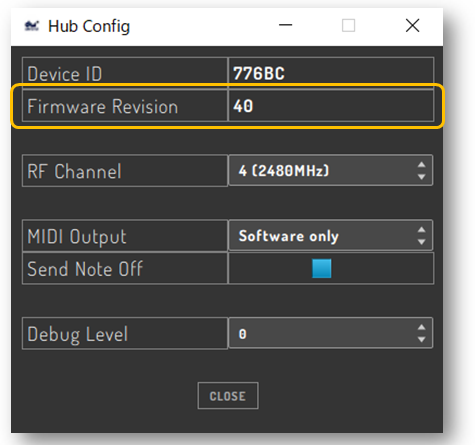This screenshot has width=475, height=445.
Task: Click the MIDI Output down arrow
Action: coord(421,242)
